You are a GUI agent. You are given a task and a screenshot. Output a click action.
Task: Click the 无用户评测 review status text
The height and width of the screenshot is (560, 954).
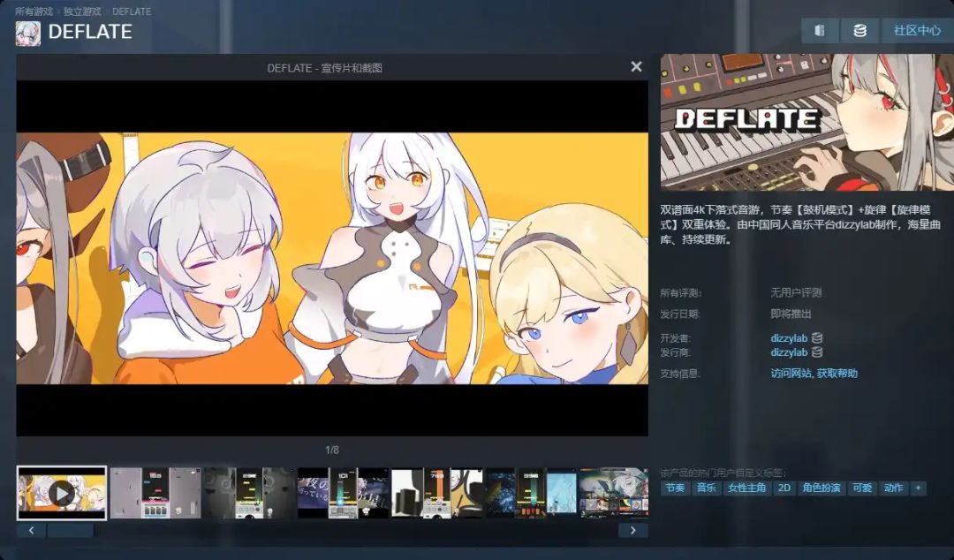click(x=796, y=292)
